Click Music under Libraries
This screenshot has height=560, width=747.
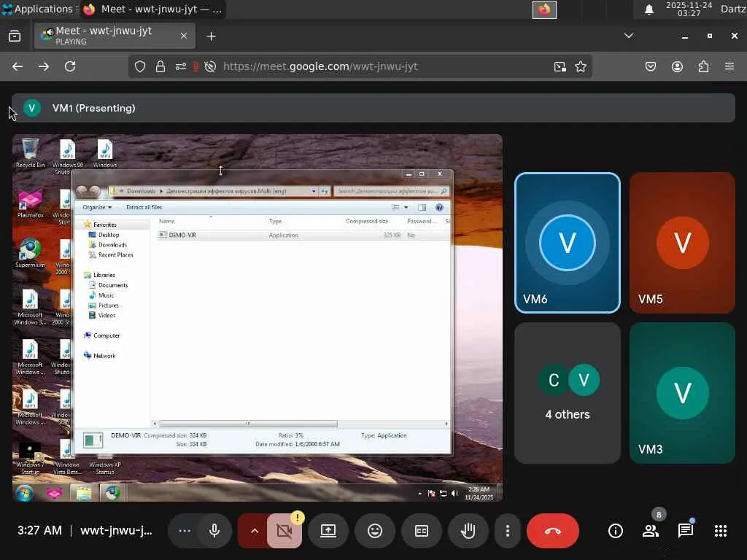tap(106, 295)
